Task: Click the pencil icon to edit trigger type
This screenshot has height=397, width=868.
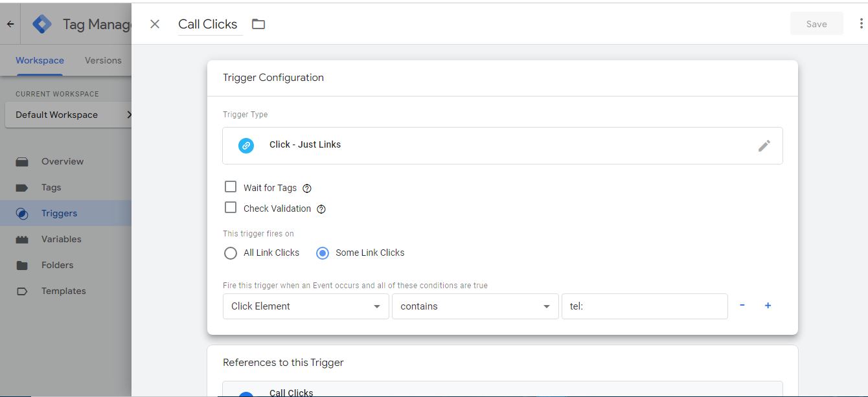Action: click(x=764, y=146)
